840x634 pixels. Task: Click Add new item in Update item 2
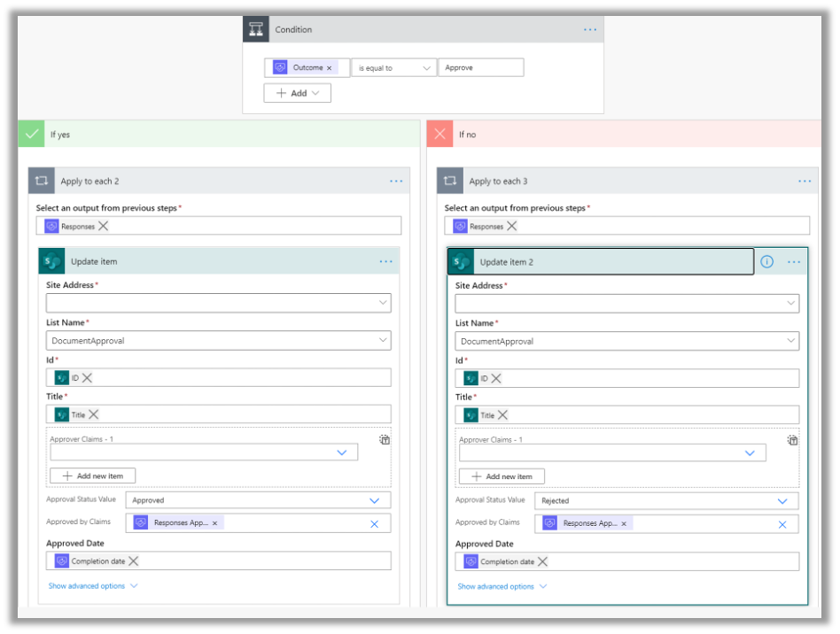[x=502, y=476]
